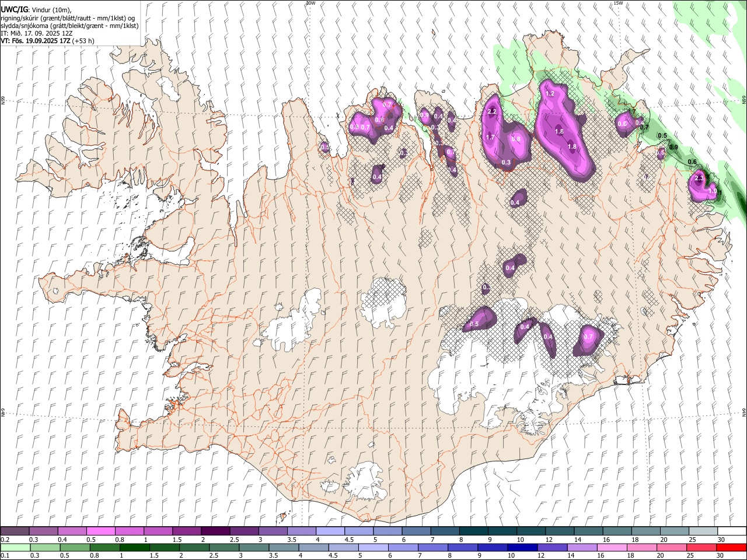Pick the 0.3 green swatch in the lower scale

45,547
